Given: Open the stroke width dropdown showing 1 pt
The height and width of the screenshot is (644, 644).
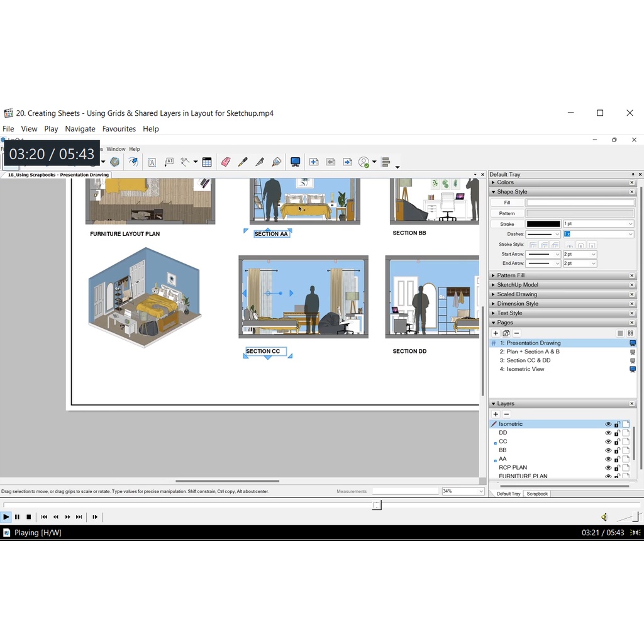Looking at the screenshot, I should point(598,224).
